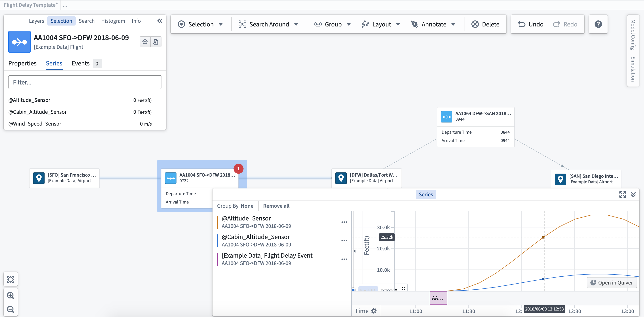Click the flight delay event marker on timeline
The image size is (644, 317).
(438, 298)
